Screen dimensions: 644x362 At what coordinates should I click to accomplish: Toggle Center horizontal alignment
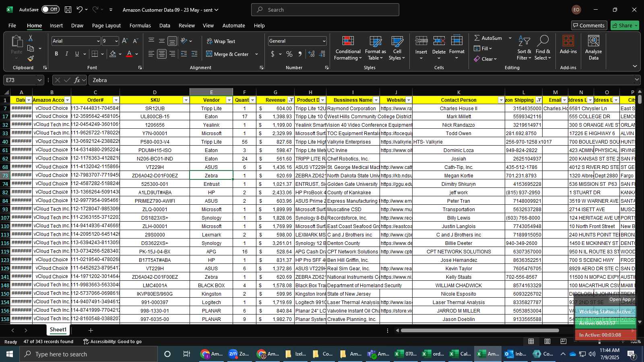point(162,54)
